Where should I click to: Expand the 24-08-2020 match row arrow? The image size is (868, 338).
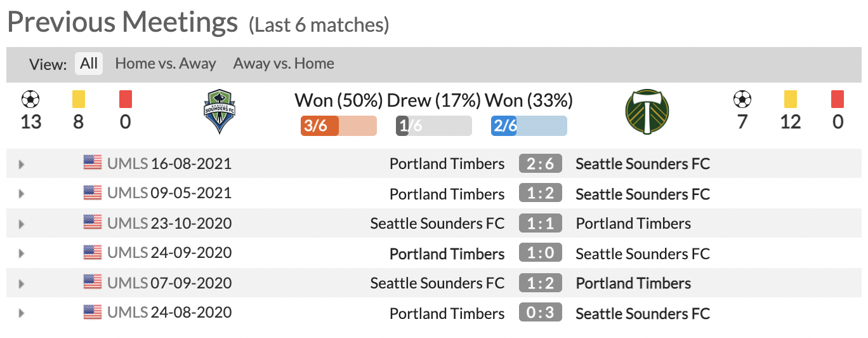22,313
